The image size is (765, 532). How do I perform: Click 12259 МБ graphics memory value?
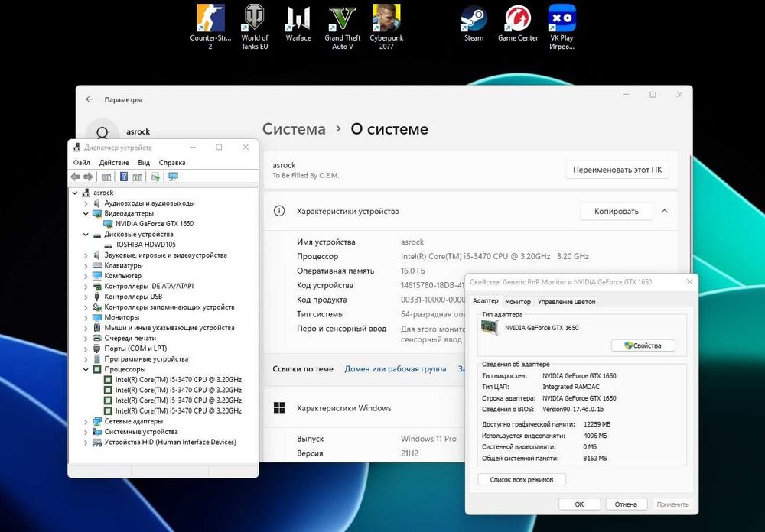[597, 424]
